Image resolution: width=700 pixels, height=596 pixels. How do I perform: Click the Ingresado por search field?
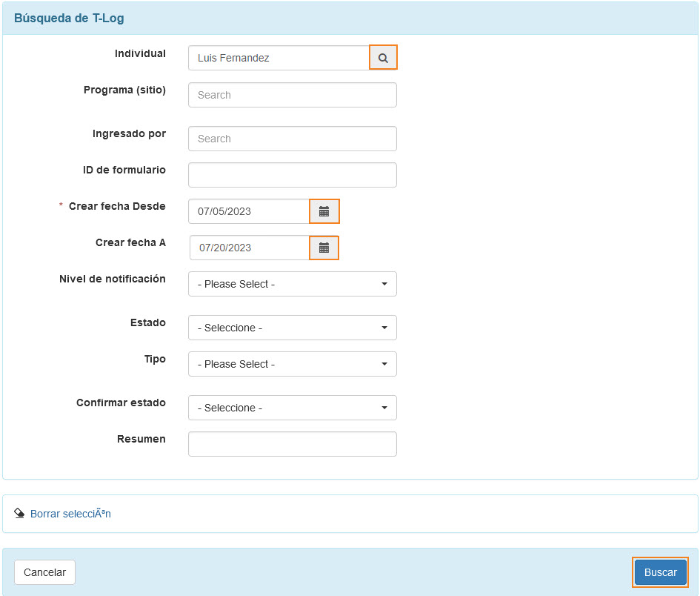pos(293,139)
